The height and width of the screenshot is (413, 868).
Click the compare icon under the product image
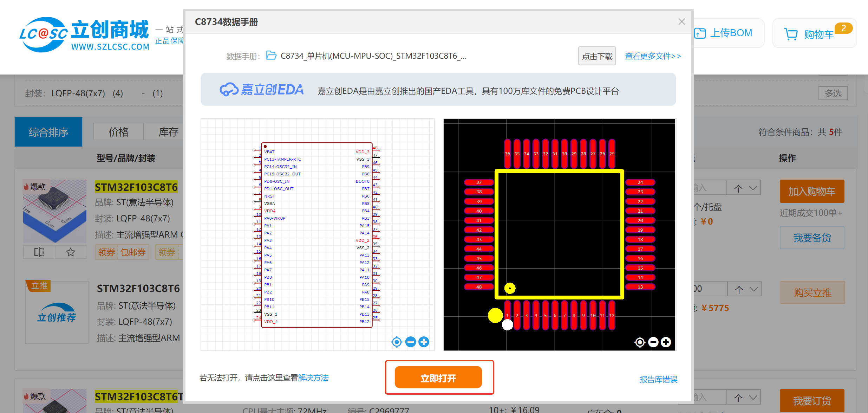[x=39, y=252]
